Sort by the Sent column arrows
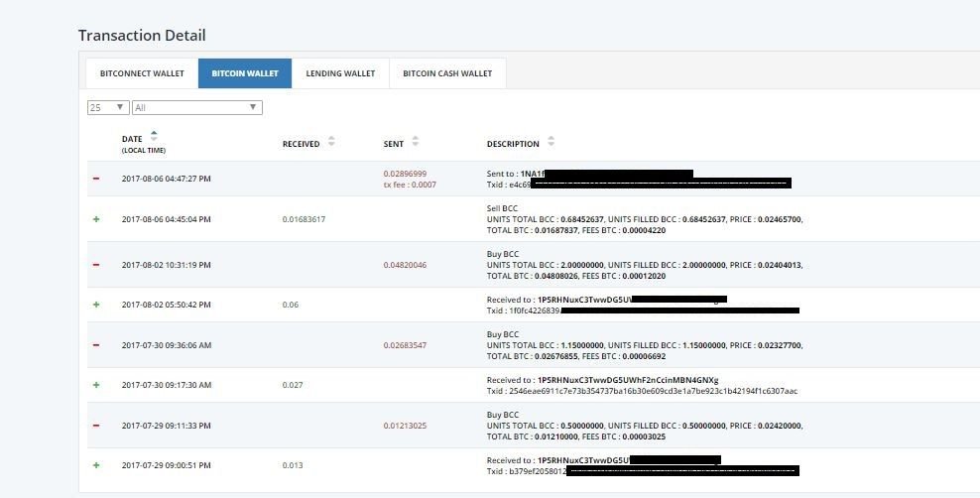 click(x=415, y=141)
